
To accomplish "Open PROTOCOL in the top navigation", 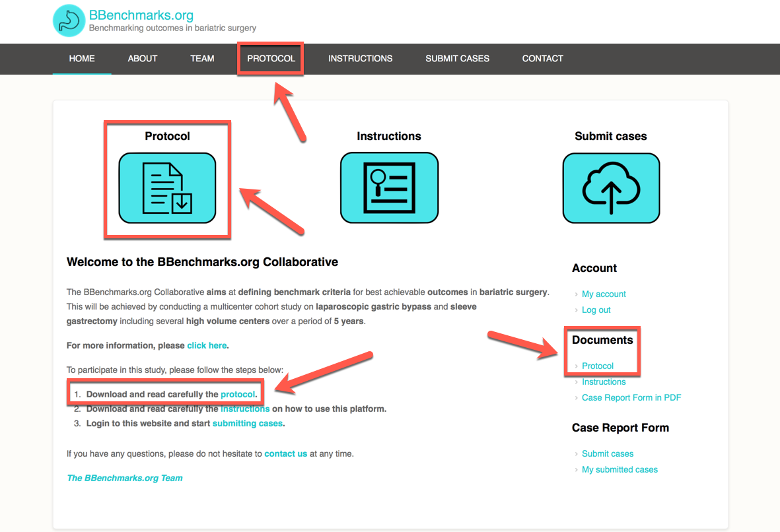I will pyautogui.click(x=271, y=59).
